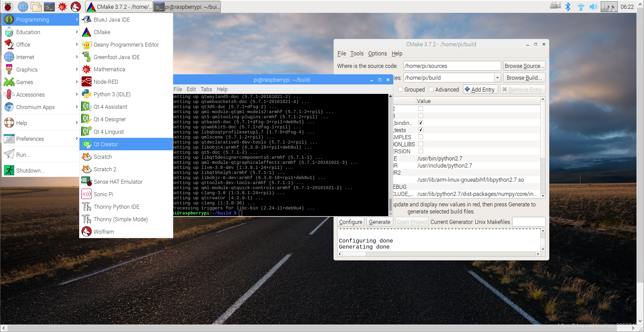The image size is (644, 332).
Task: Open Qt 4 Designer
Action: click(126, 119)
